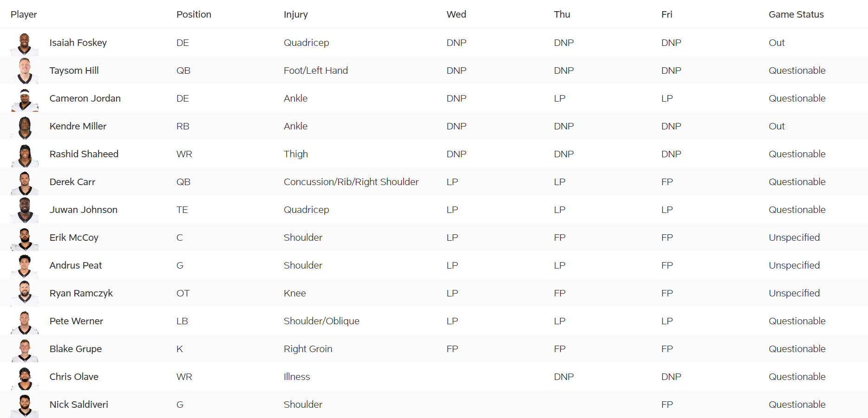Click Isaiah Foskey's headshot photo

coord(25,44)
